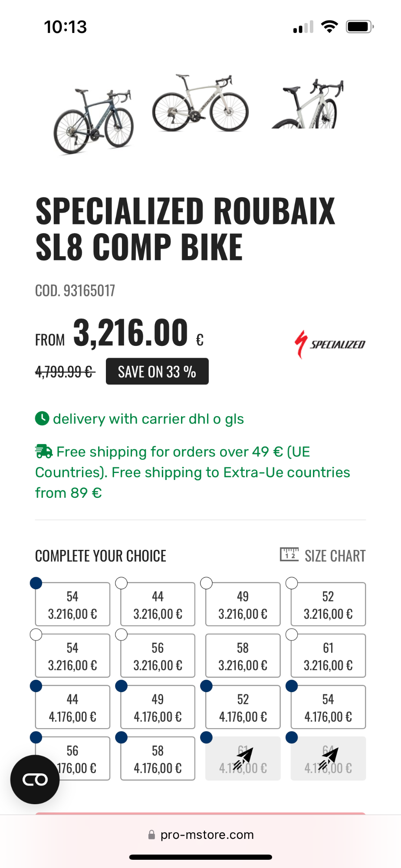The image size is (401, 868).
Task: Open the size chart ruler icon
Action: (x=289, y=555)
